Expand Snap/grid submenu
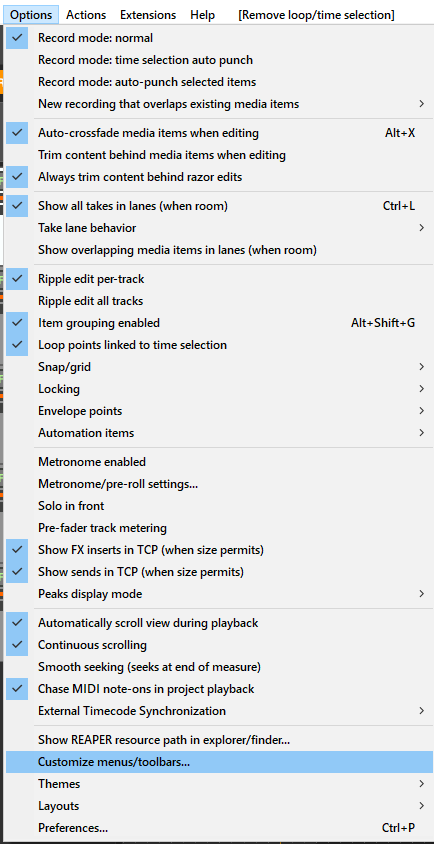This screenshot has width=434, height=844. coord(219,367)
